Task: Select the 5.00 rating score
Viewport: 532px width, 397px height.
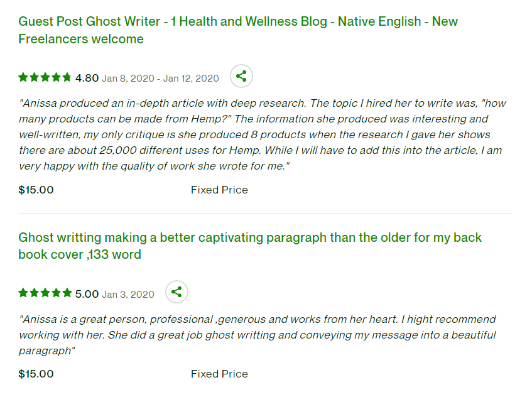Action: coord(87,293)
